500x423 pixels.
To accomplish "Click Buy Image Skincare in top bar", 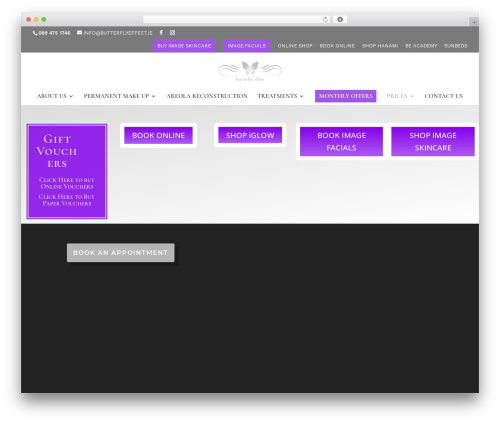I will click(184, 46).
